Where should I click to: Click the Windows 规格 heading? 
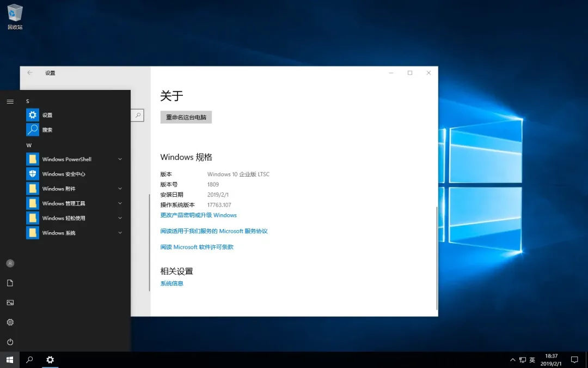tap(186, 157)
